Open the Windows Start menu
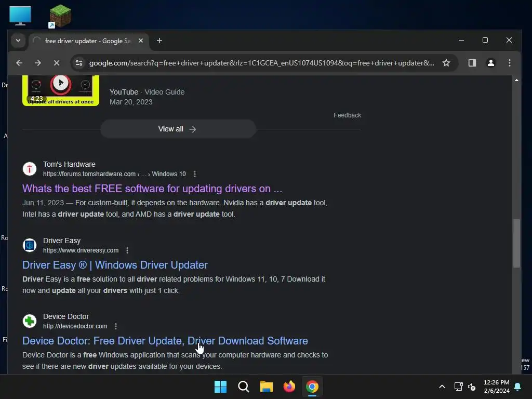 click(220, 387)
